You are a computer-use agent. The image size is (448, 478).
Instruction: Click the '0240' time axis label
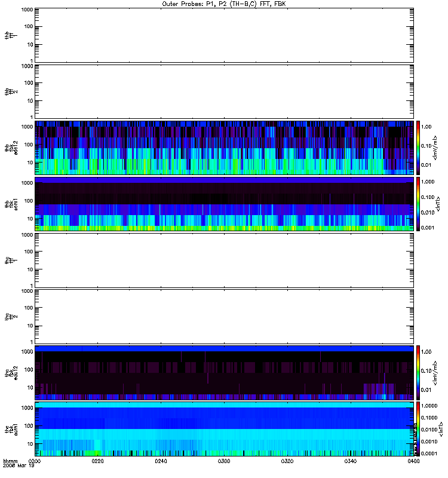click(161, 461)
